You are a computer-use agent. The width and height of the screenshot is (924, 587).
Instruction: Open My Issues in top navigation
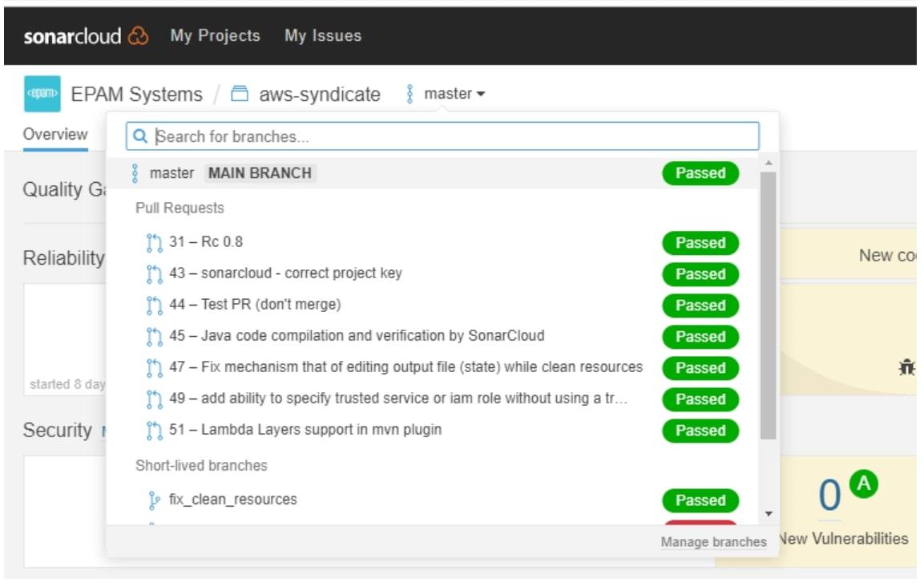point(322,36)
